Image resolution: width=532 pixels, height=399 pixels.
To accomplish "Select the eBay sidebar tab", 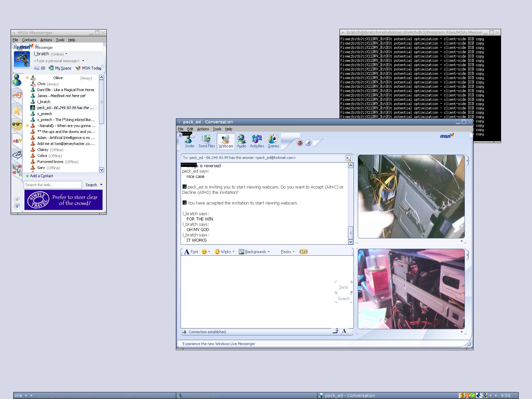I will 17,141.
